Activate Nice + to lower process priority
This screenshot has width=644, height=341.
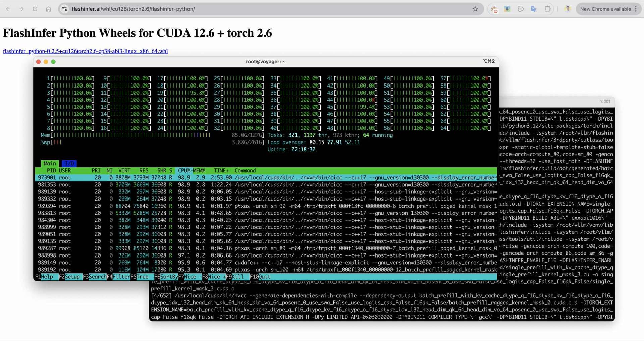[216, 277]
